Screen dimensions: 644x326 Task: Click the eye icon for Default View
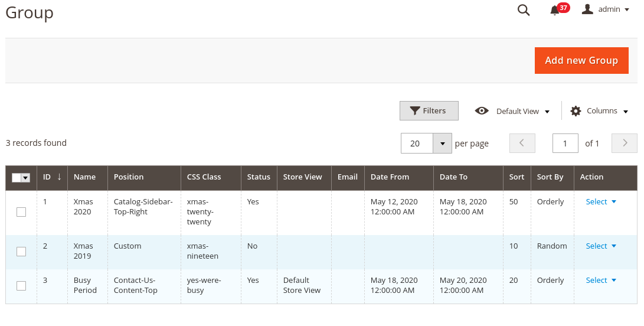click(482, 111)
